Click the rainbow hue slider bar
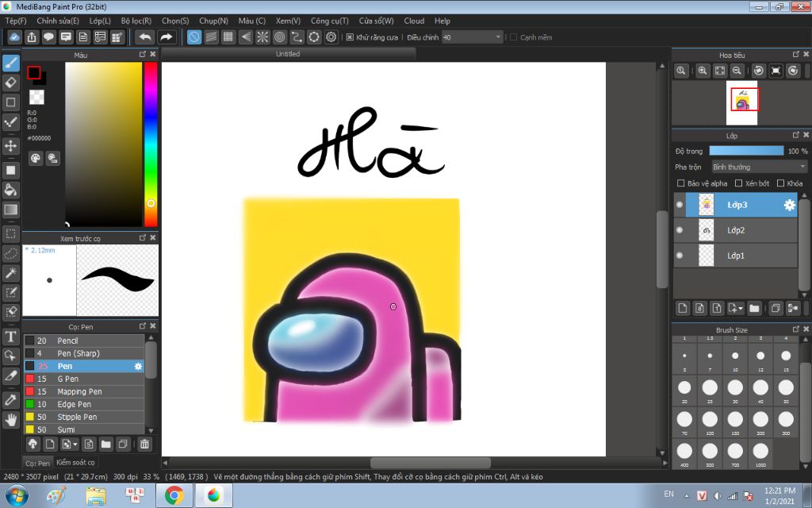This screenshot has width=812, height=508. pyautogui.click(x=151, y=144)
